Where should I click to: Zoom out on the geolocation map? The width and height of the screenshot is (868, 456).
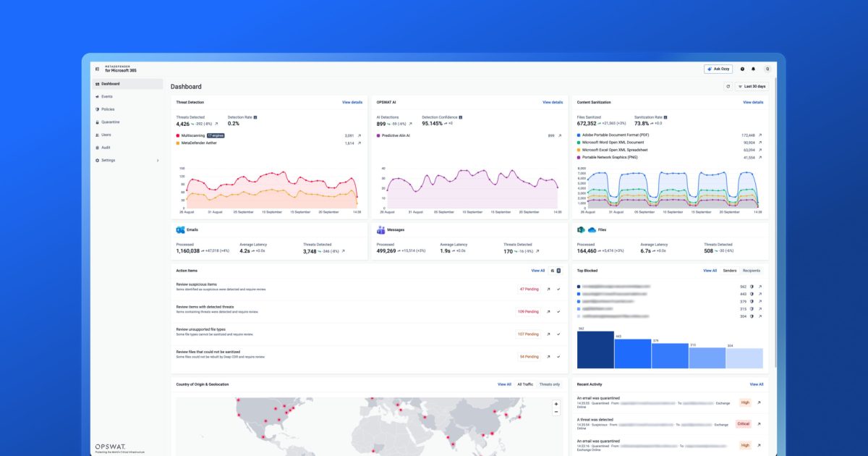(556, 412)
